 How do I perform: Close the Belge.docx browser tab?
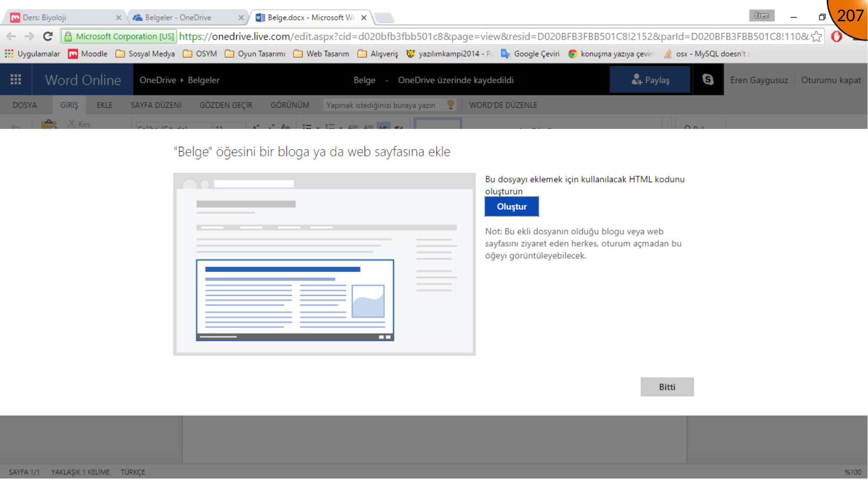[364, 18]
